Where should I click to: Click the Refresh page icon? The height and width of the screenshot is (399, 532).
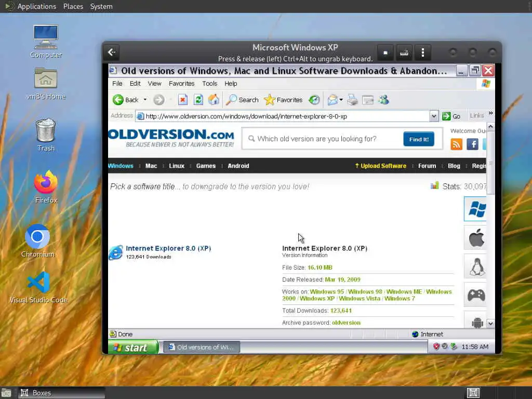coord(198,100)
